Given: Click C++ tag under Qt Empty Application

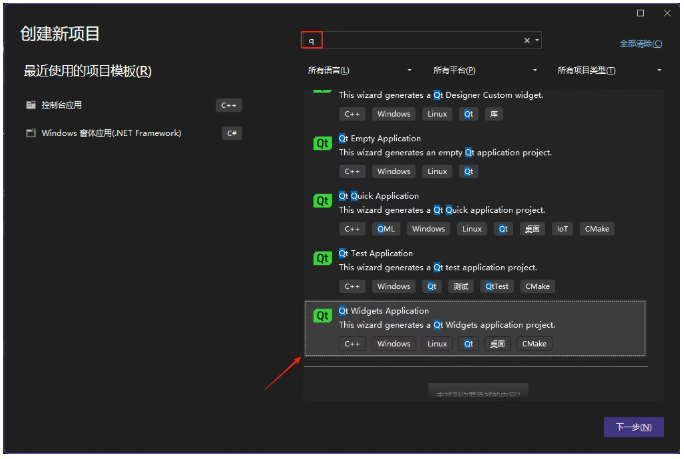Looking at the screenshot, I should pos(352,171).
